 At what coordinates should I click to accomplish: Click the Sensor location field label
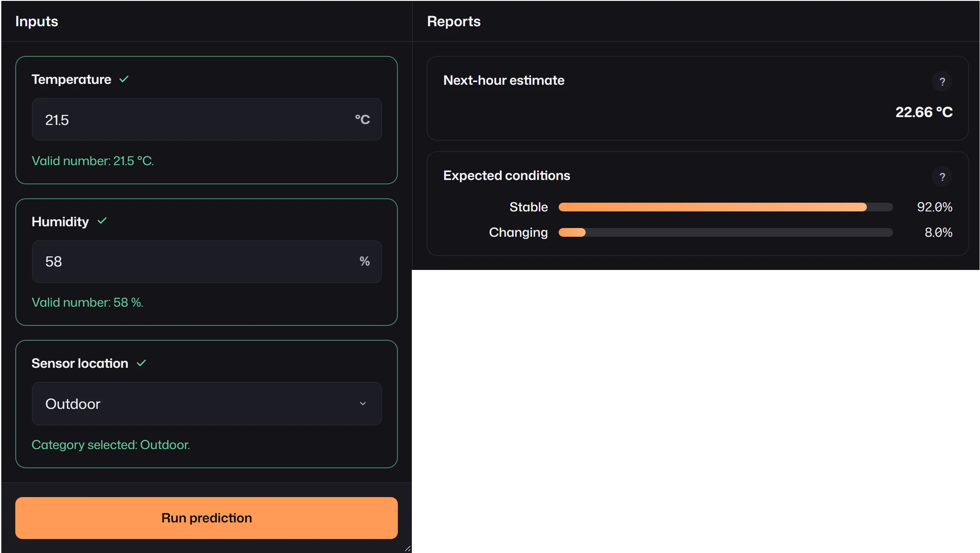click(x=80, y=363)
